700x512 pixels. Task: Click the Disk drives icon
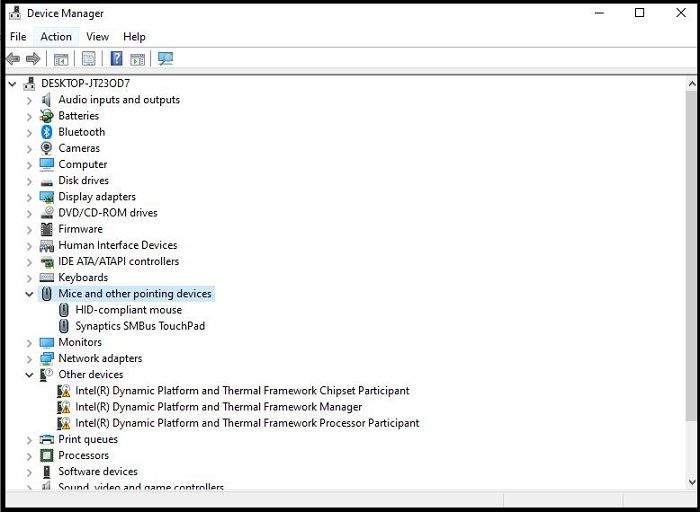46,182
